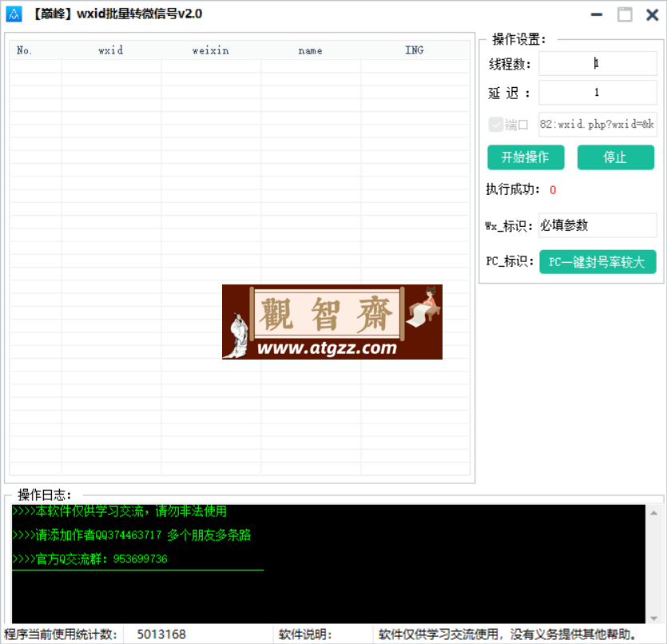Open the www.atgzz.com banner
Screen dimensions: 667x644
coord(332,322)
